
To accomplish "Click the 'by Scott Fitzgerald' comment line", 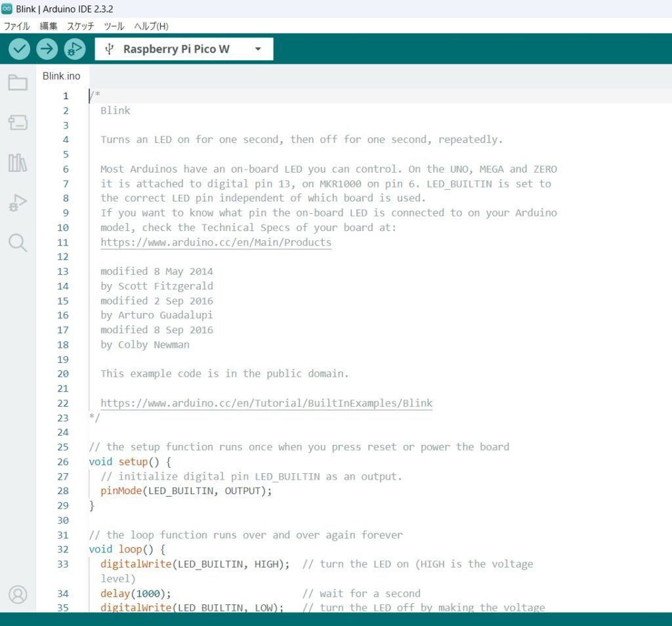I will pos(157,286).
